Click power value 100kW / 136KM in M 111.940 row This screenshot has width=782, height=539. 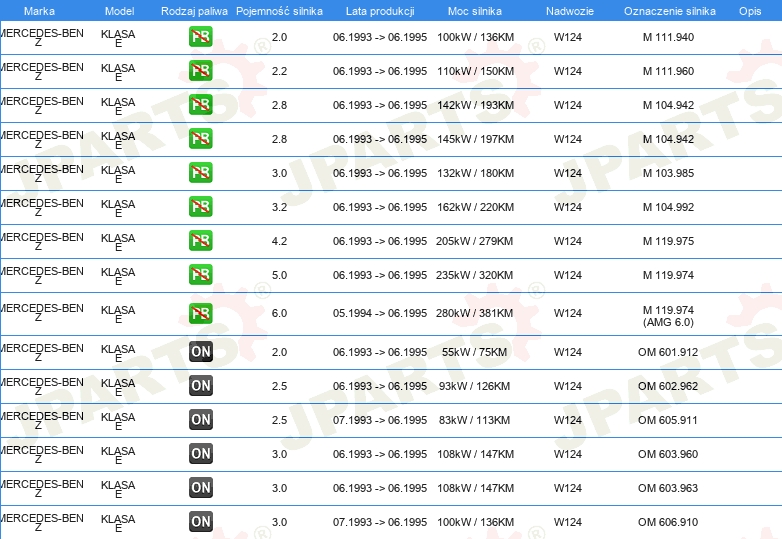(475, 37)
